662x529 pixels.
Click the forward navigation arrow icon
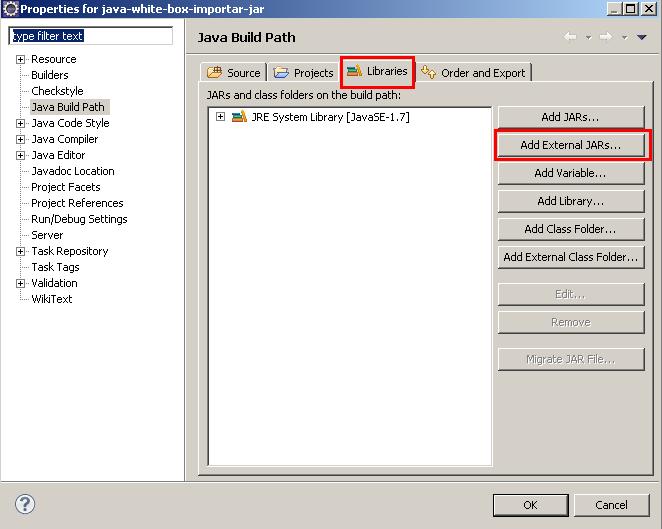click(x=606, y=37)
